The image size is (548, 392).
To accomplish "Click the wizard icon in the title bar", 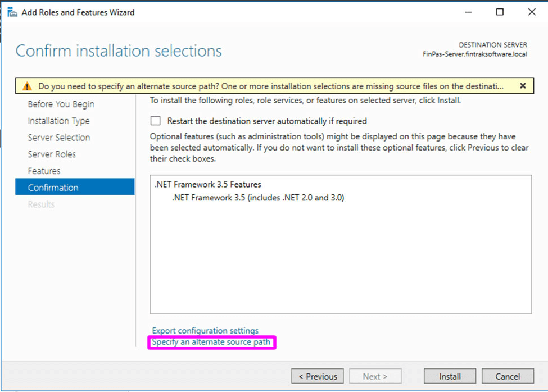I will click(11, 12).
